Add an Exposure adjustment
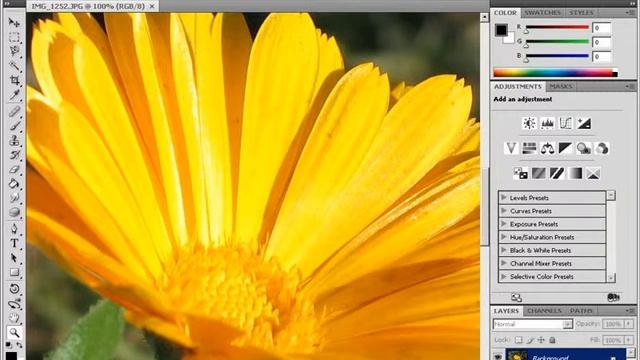 [x=584, y=123]
